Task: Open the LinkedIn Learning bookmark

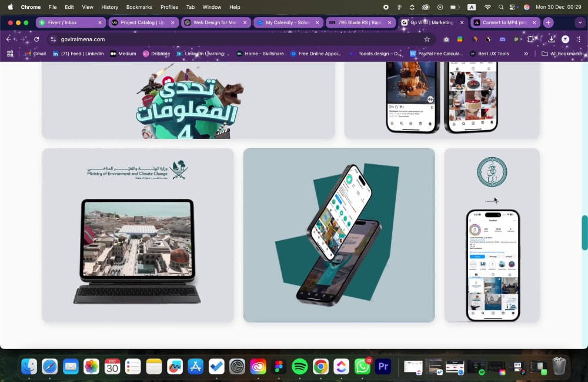Action: coord(202,54)
